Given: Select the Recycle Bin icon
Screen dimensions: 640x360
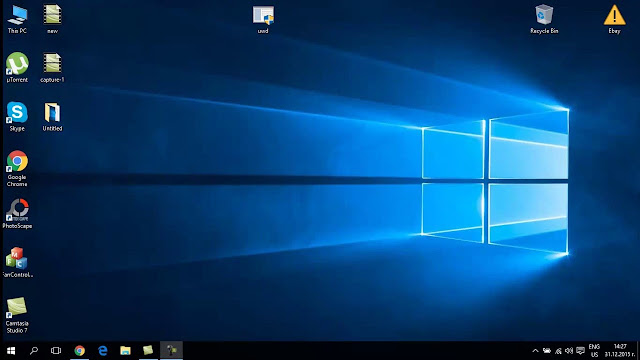Looking at the screenshot, I should (544, 19).
